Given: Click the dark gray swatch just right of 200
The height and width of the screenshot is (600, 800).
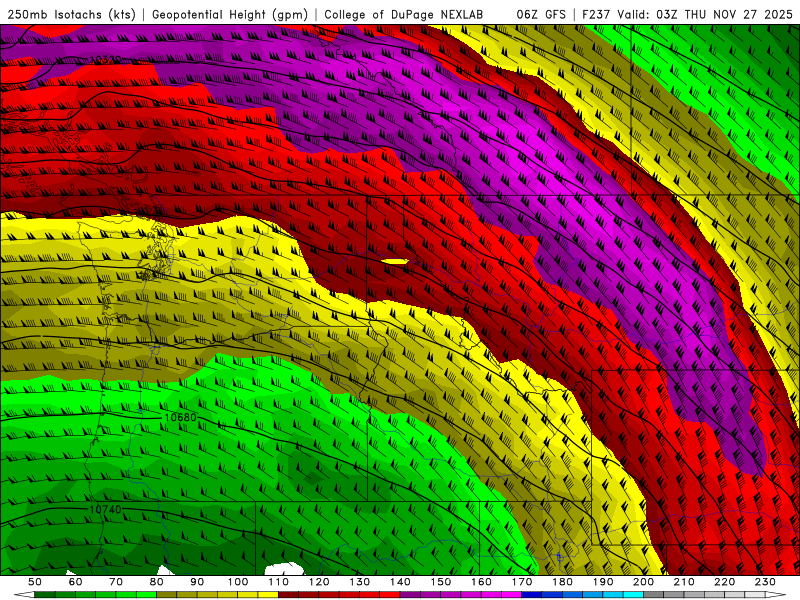Looking at the screenshot, I should pyautogui.click(x=654, y=594).
